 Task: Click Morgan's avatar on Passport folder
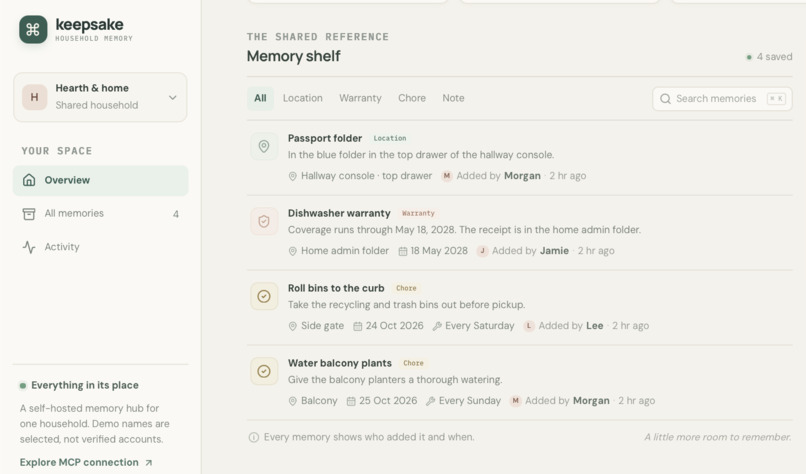coord(447,176)
